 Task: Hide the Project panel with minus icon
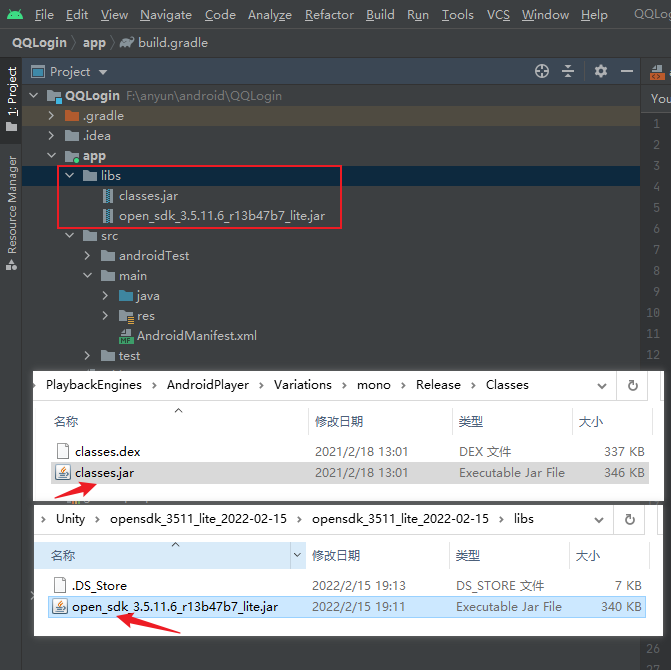(627, 71)
